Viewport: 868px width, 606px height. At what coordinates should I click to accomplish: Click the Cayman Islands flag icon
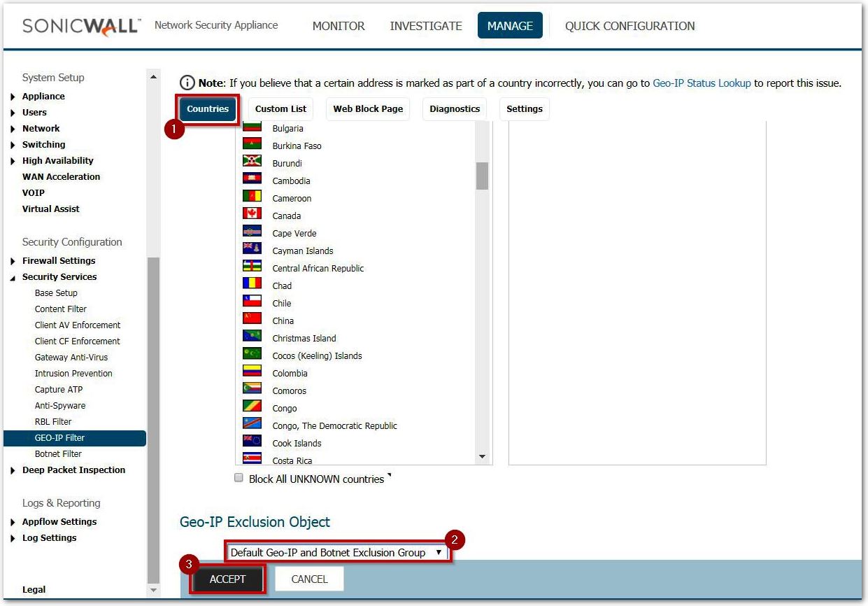click(252, 248)
